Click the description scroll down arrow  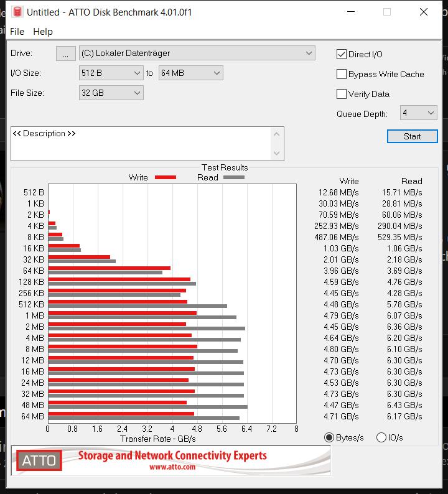click(x=277, y=153)
